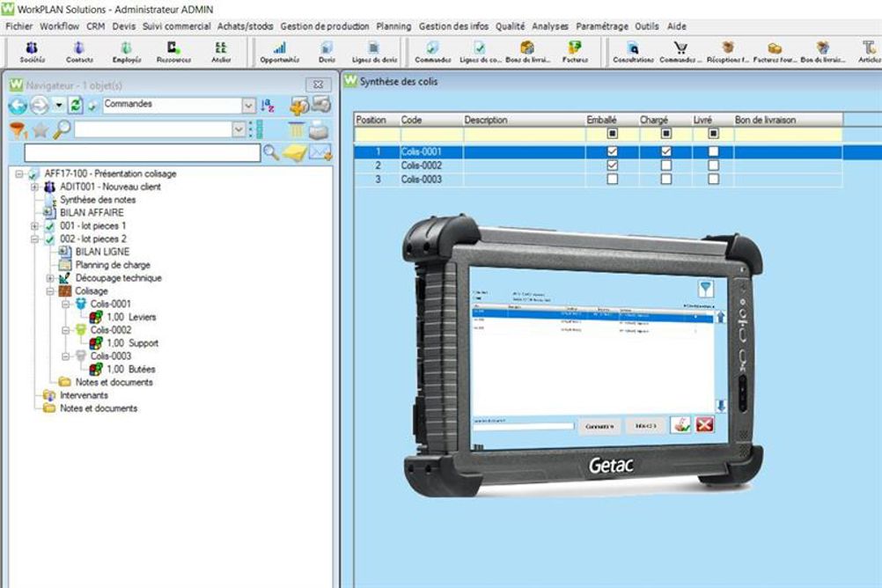
Task: Check Chargé for Colis-0002
Action: (x=666, y=165)
